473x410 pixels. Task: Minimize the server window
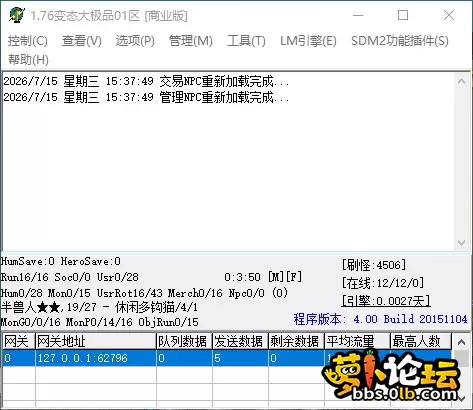coord(358,15)
